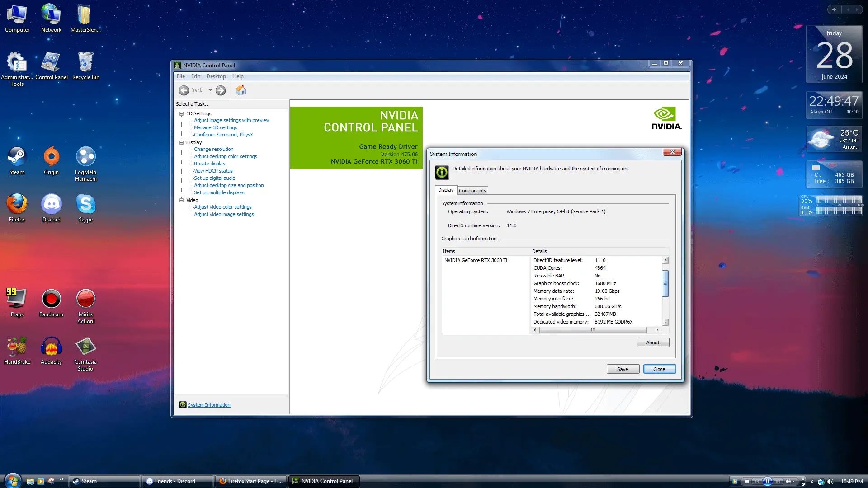The height and width of the screenshot is (488, 868).
Task: Click the Back arrow icon in NVIDIA toolbar
Action: pyautogui.click(x=184, y=90)
